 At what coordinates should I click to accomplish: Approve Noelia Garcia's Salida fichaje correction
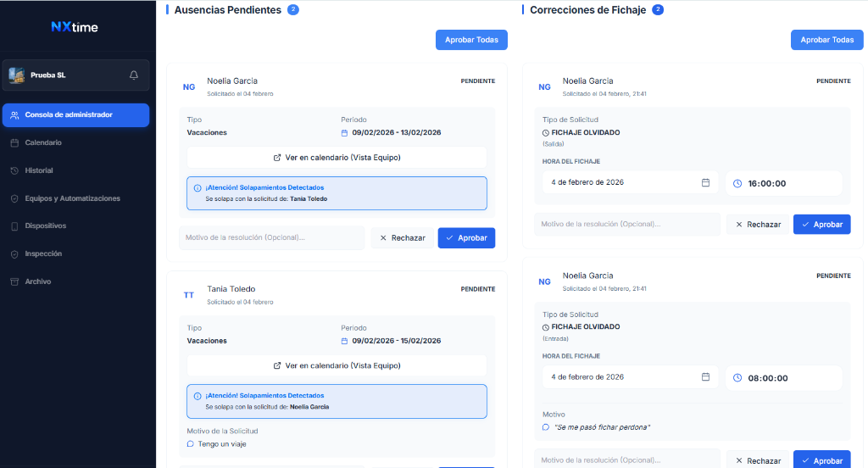(x=822, y=225)
